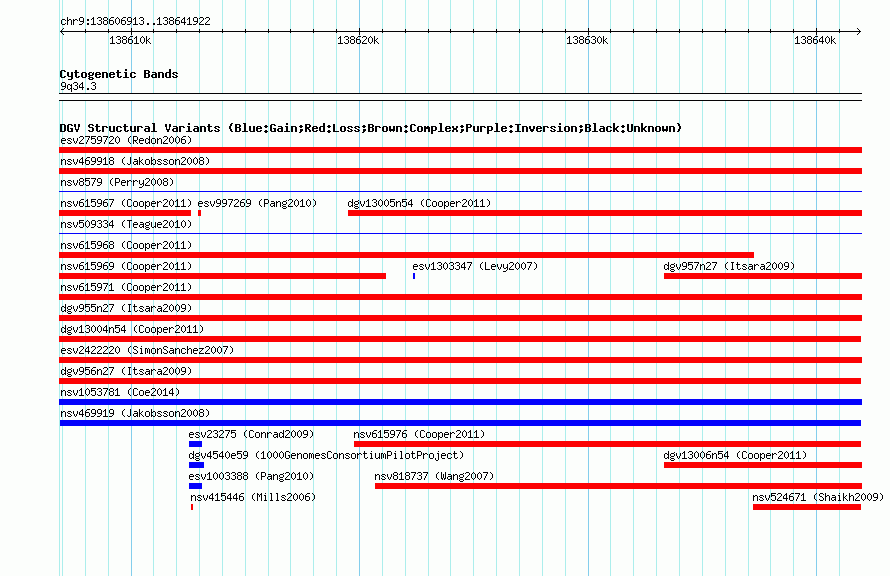Select the red bar under nsv524671

pos(807,507)
